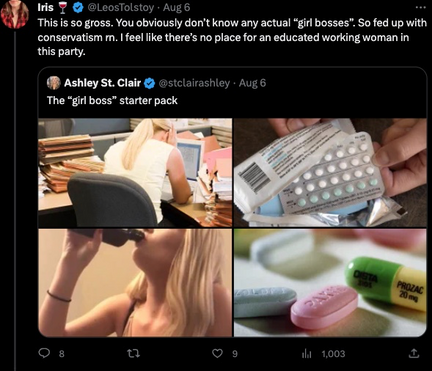Click the share upload icon
Screen dimensions: 432x371
[x=413, y=353]
